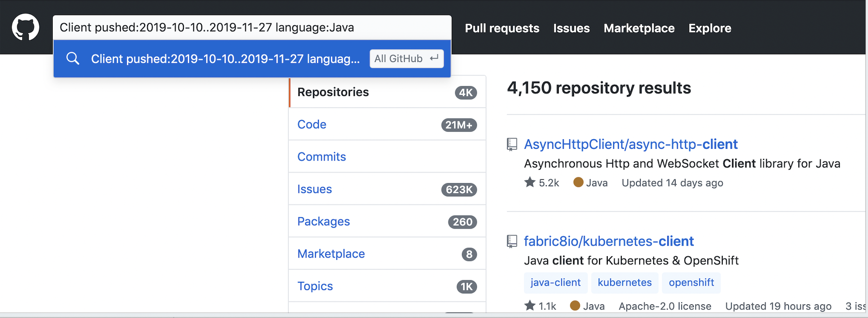Viewport: 868px width, 318px height.
Task: Click the java-client topic tag
Action: point(555,283)
